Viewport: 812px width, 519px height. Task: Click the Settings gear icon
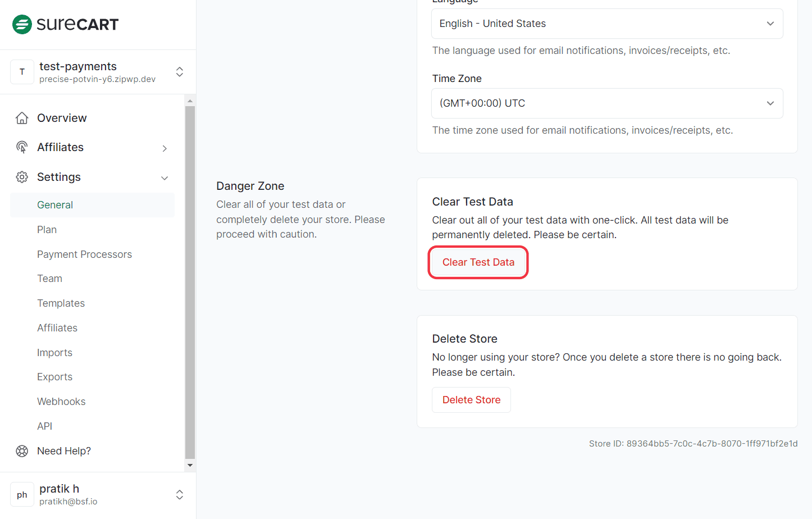22,177
